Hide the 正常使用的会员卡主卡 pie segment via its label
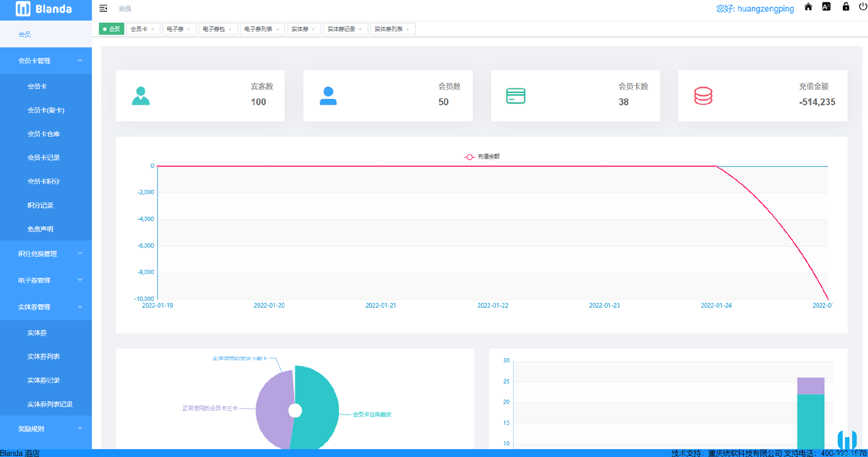Image resolution: width=868 pixels, height=457 pixels. 209,407
